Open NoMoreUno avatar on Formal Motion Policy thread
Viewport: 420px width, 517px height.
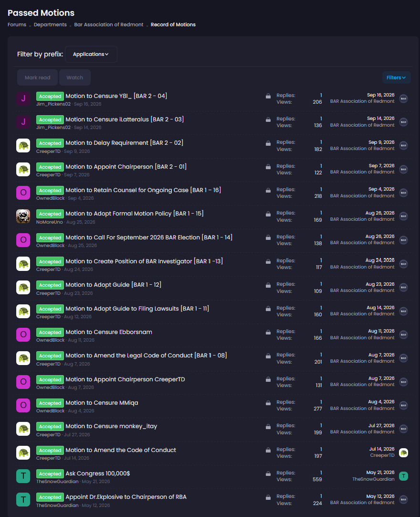pos(23,216)
